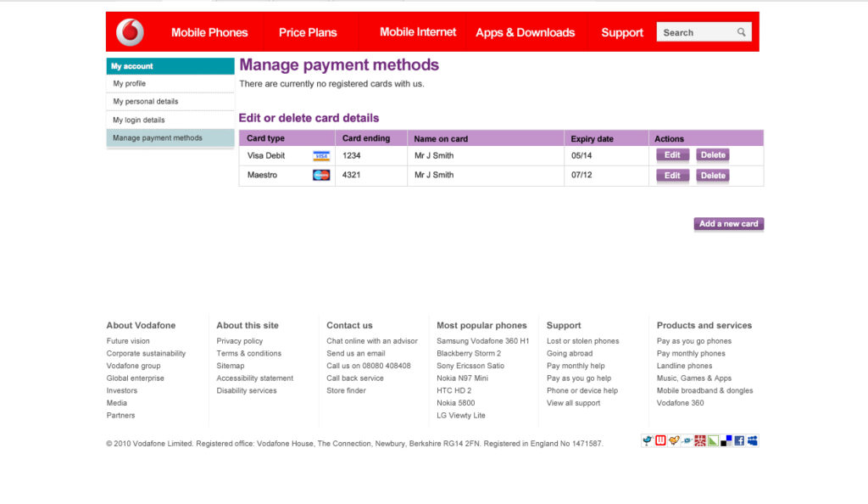Click the MySpace icon in footer
The height and width of the screenshot is (504, 868).
[752, 440]
